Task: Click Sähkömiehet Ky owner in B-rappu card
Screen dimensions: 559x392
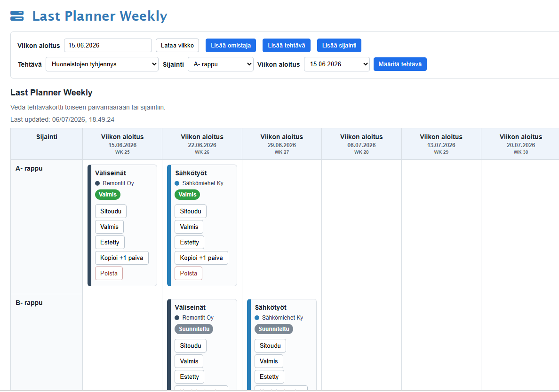Action: coord(282,318)
